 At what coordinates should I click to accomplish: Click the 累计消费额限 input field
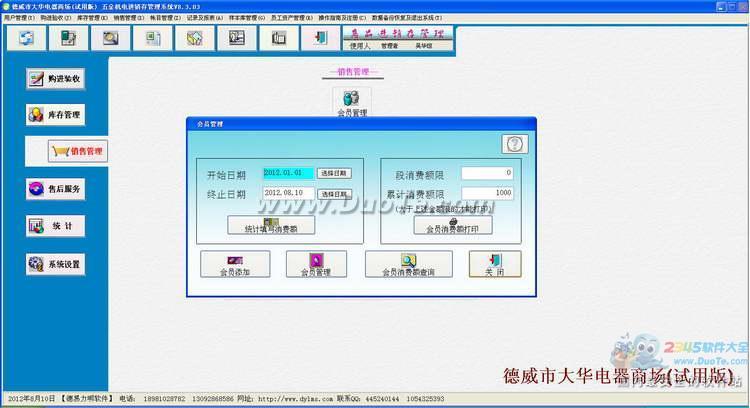[487, 193]
